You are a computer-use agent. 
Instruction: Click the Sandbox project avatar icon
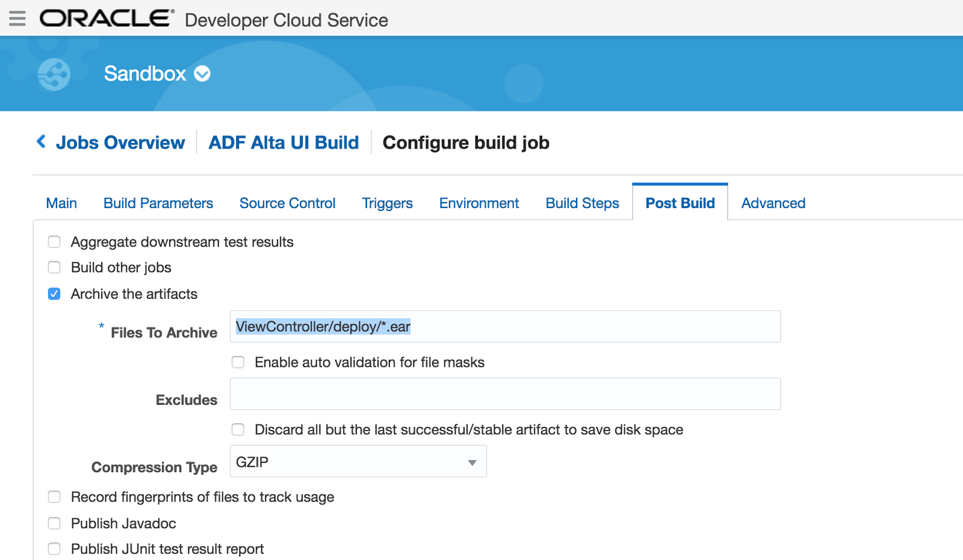tap(54, 73)
